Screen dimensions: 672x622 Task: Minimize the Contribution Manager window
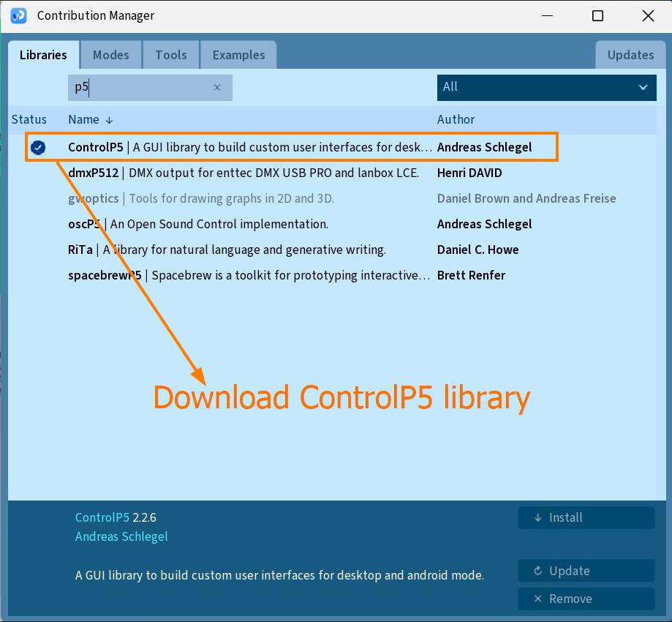click(x=547, y=16)
